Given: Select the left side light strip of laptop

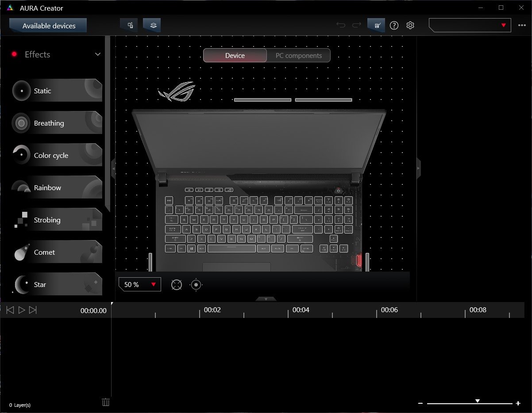Looking at the screenshot, I should [150, 262].
